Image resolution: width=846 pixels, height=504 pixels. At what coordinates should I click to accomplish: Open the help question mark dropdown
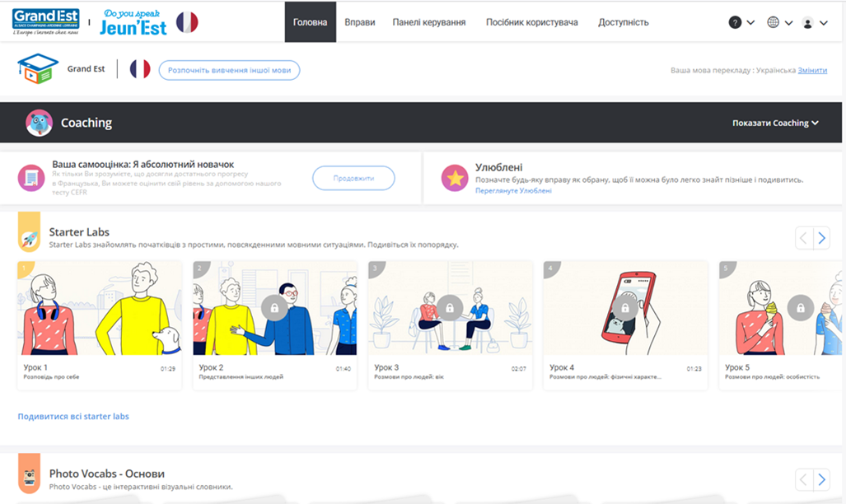(x=741, y=22)
